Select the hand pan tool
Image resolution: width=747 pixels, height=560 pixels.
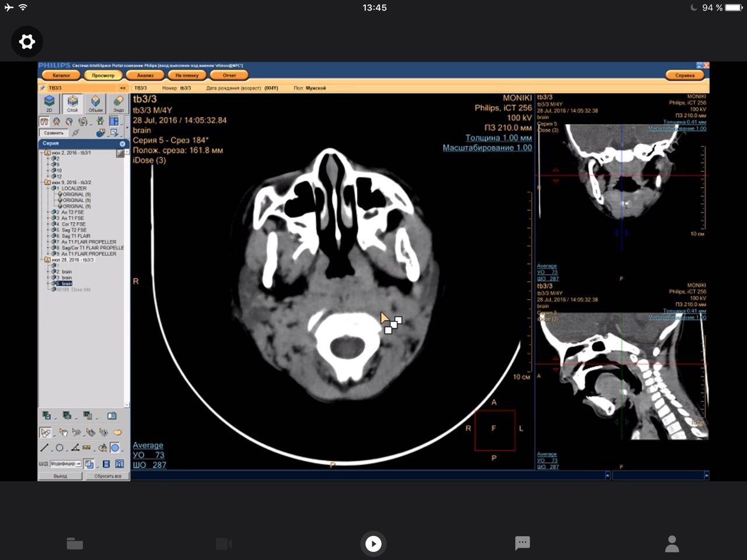tap(63, 432)
